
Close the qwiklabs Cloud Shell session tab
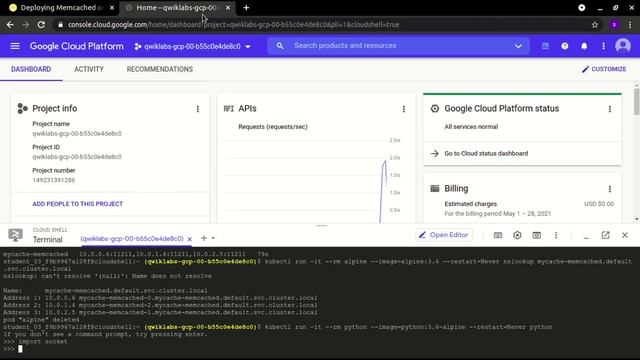(189, 239)
